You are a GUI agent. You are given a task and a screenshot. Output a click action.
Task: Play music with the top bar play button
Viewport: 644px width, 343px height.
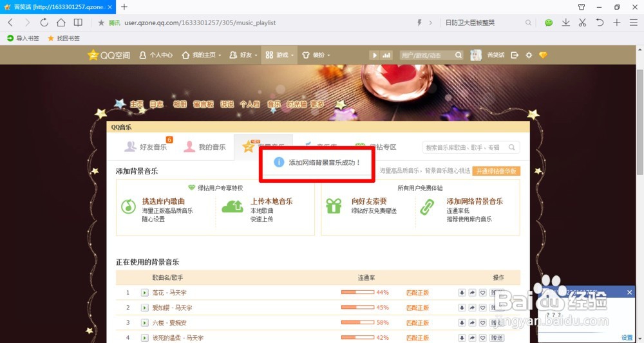[x=374, y=55]
